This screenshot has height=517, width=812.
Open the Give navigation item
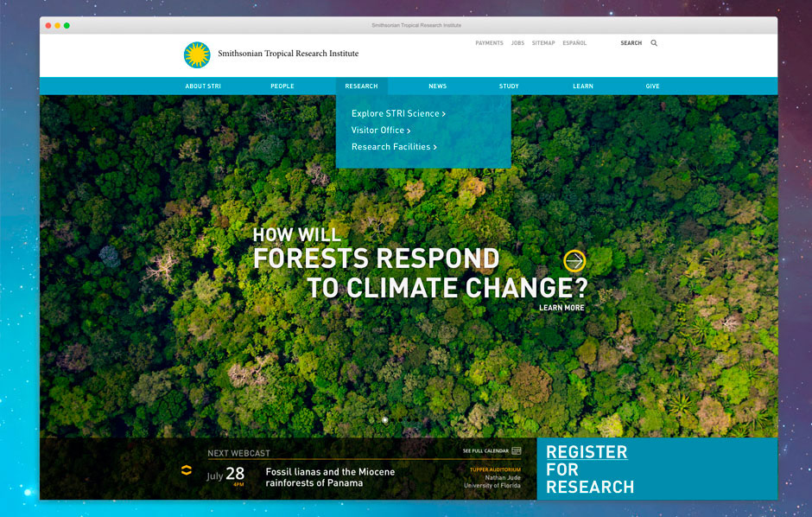point(652,86)
